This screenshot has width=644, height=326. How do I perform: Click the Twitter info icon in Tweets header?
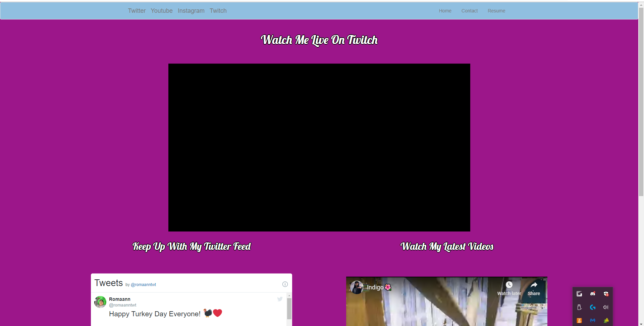pyautogui.click(x=285, y=284)
